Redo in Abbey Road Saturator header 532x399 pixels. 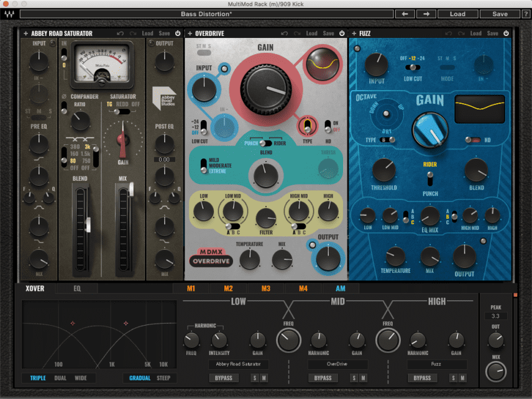[x=133, y=34]
